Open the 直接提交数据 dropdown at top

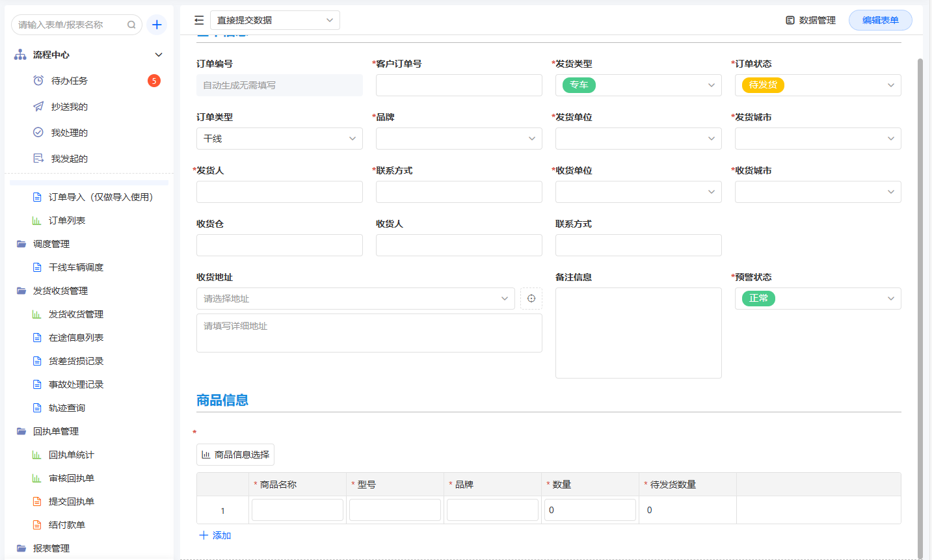coord(275,20)
